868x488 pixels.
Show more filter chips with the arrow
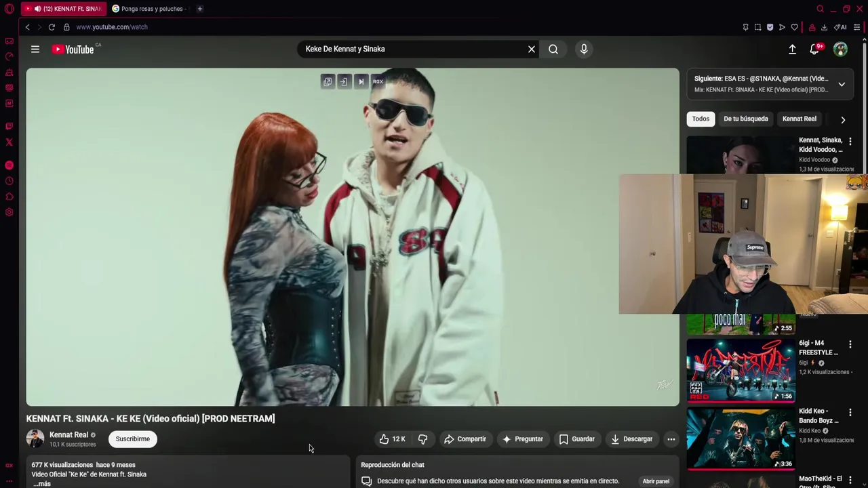[843, 119]
